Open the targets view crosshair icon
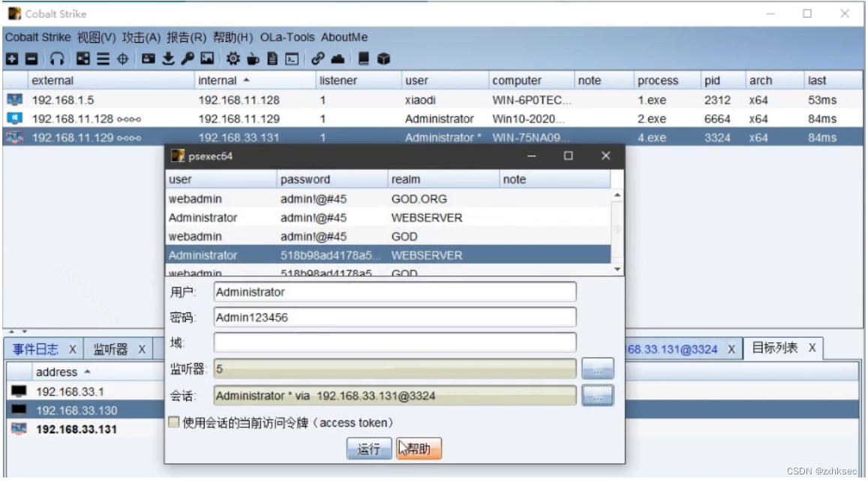The image size is (868, 482). pyautogui.click(x=122, y=57)
